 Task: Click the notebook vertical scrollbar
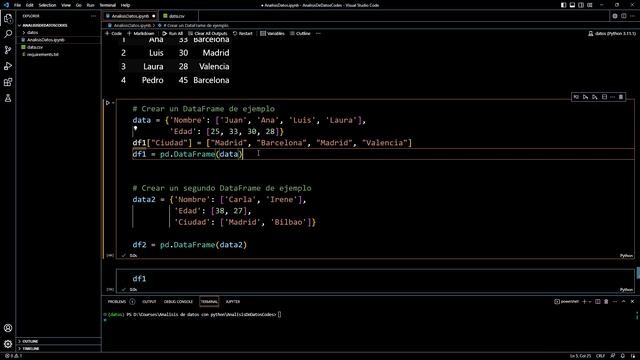tap(638, 273)
